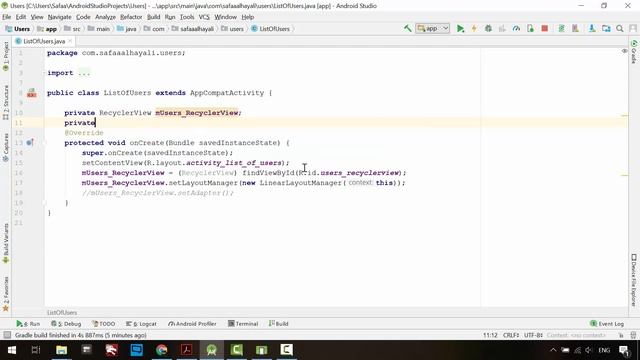Open the Run menu
This screenshot has width=640, height=360.
tap(170, 17)
